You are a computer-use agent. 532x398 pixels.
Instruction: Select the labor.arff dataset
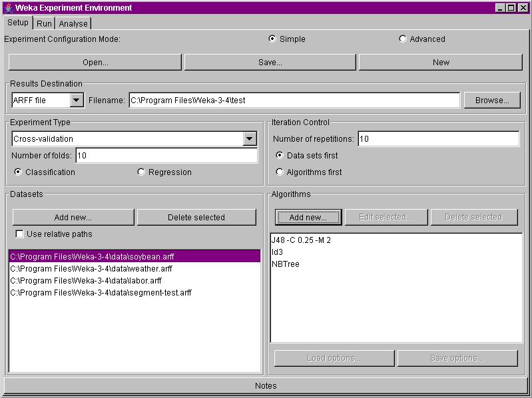click(x=134, y=281)
